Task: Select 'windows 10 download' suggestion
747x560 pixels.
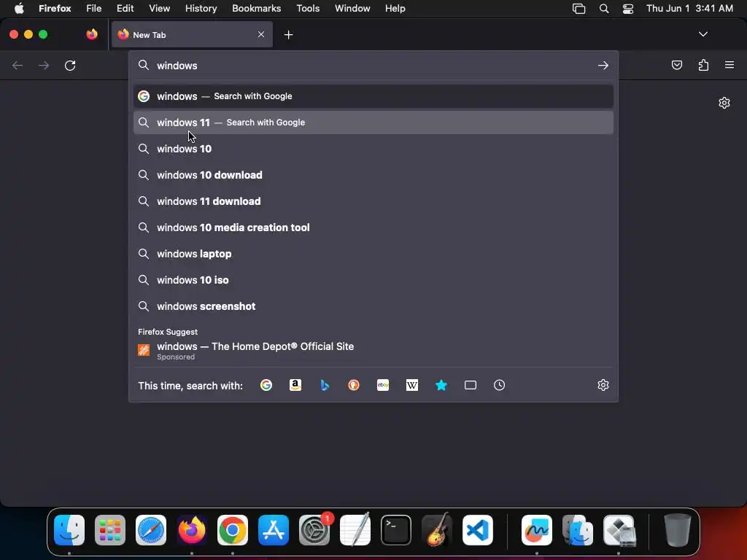Action: (373, 175)
